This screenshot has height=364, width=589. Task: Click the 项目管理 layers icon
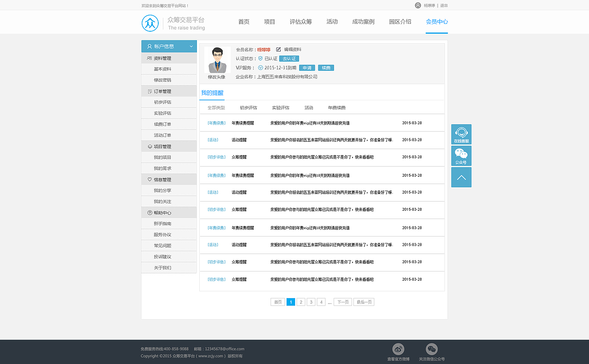pos(150,147)
